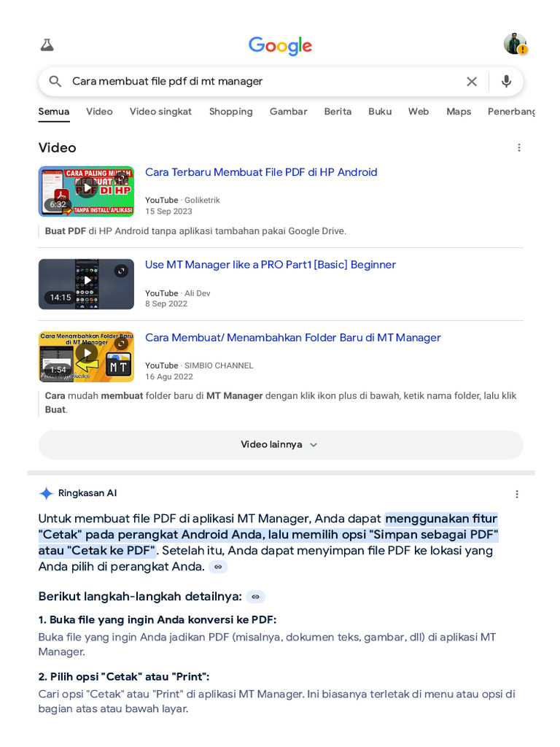Open the Google account profile picture
This screenshot has width=560, height=747.
[516, 44]
